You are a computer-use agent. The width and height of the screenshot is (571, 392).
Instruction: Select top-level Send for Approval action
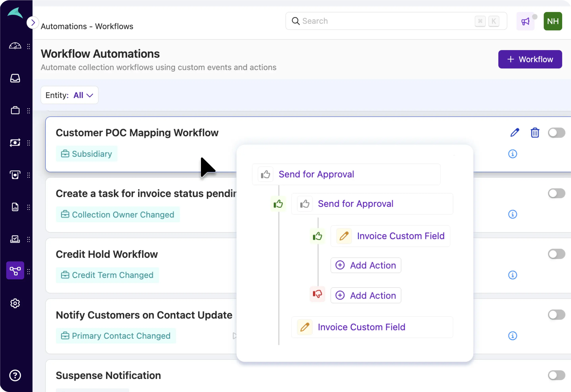coord(346,174)
